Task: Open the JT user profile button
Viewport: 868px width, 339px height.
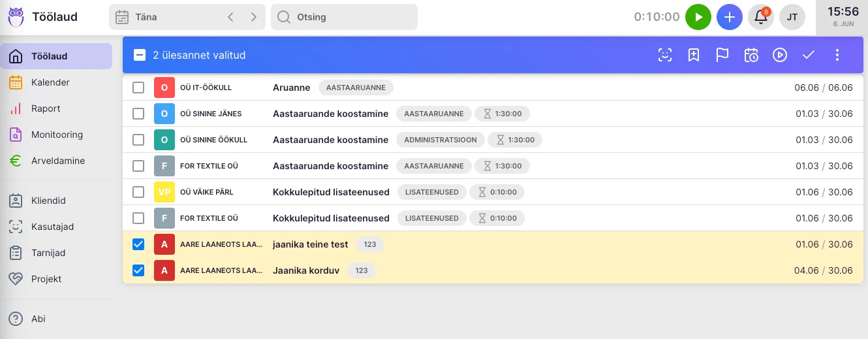Action: (x=792, y=17)
